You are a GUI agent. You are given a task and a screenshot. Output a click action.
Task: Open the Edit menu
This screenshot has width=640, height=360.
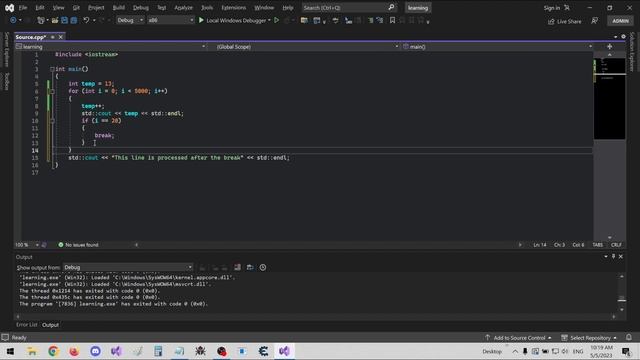[40, 7]
